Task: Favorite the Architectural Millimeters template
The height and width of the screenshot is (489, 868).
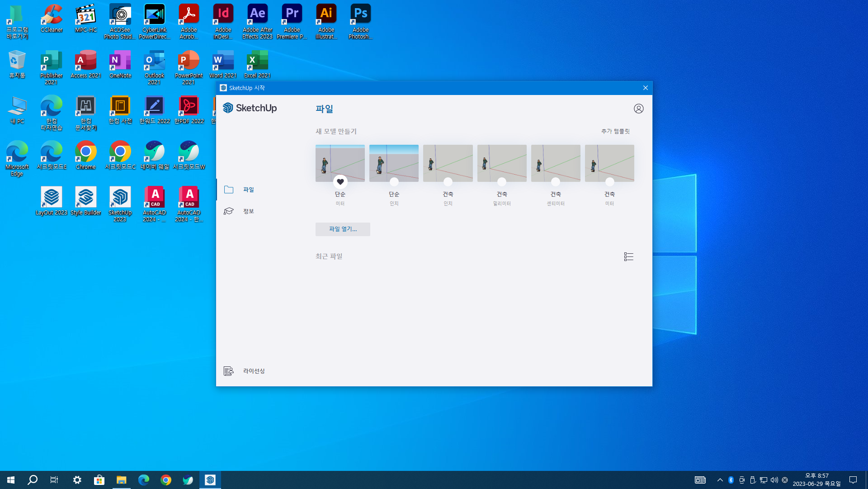Action: coord(502,182)
